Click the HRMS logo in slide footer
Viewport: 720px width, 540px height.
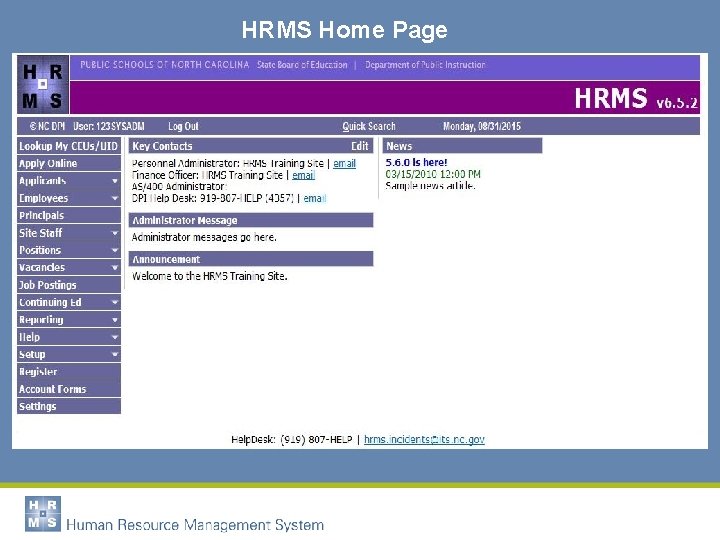(43, 514)
